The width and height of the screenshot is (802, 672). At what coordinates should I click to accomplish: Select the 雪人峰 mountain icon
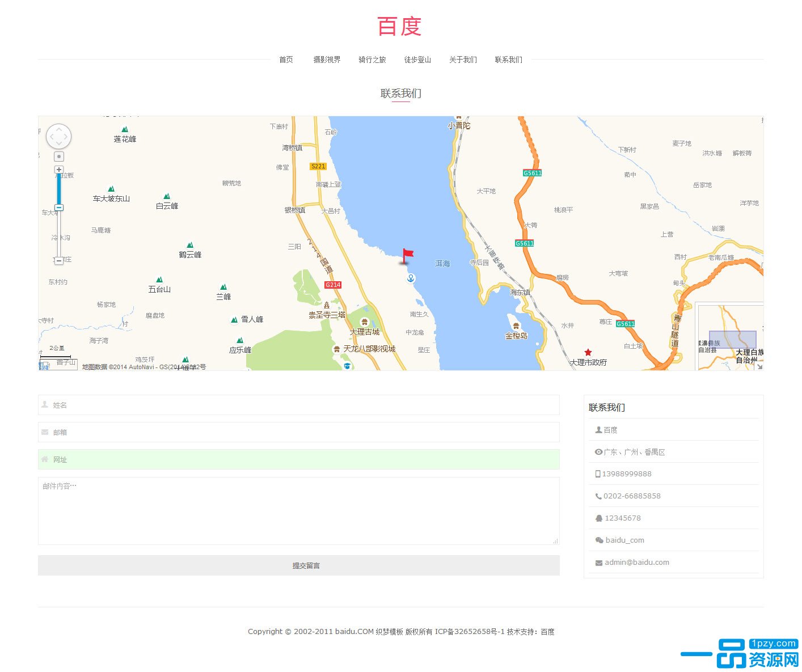[234, 320]
